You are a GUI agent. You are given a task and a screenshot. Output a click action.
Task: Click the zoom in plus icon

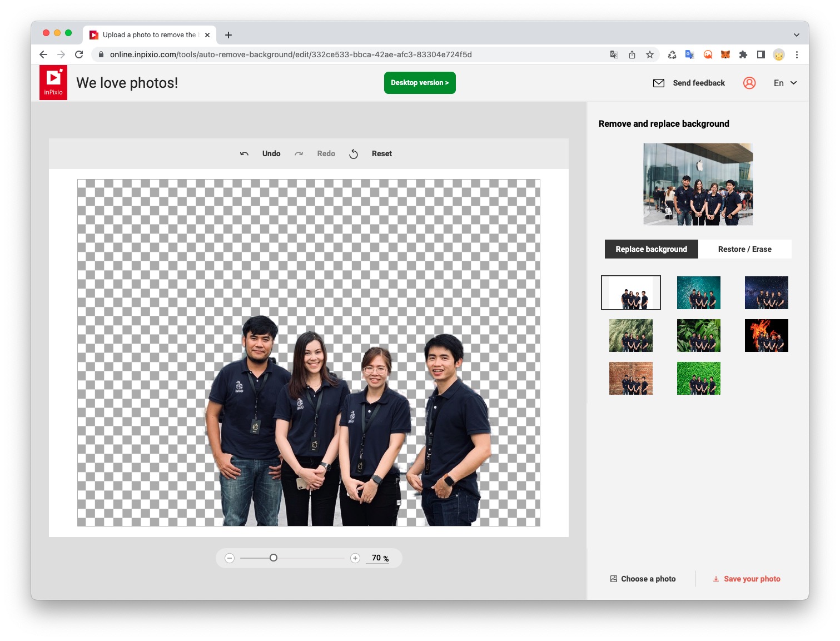(x=355, y=558)
